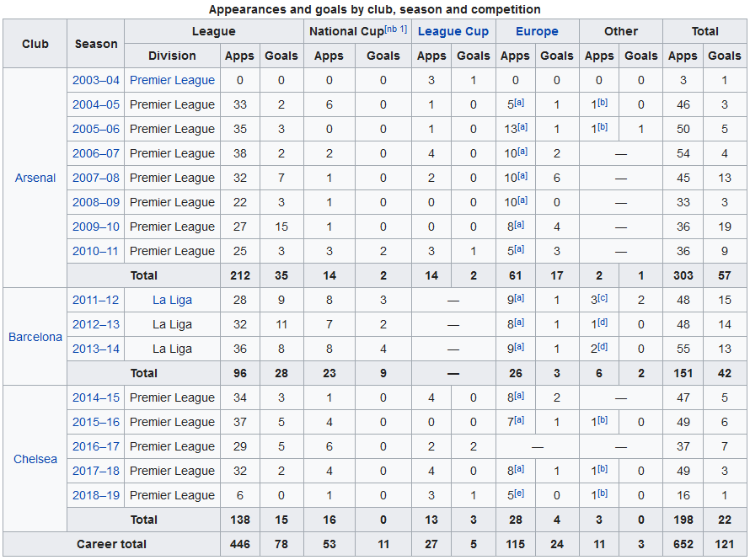Go to the 2006–07 season page
This screenshot has height=560, width=750.
(96, 153)
